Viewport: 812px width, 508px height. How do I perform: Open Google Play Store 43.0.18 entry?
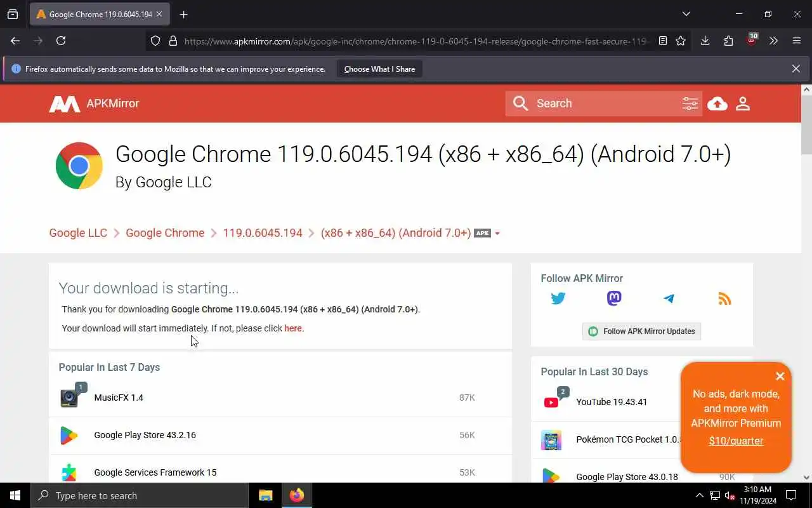tap(627, 477)
